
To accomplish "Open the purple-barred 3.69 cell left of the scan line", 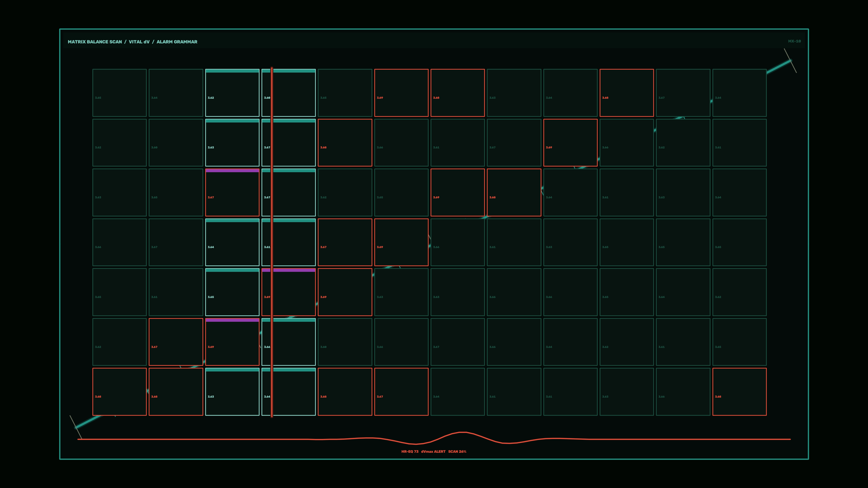I will point(232,342).
